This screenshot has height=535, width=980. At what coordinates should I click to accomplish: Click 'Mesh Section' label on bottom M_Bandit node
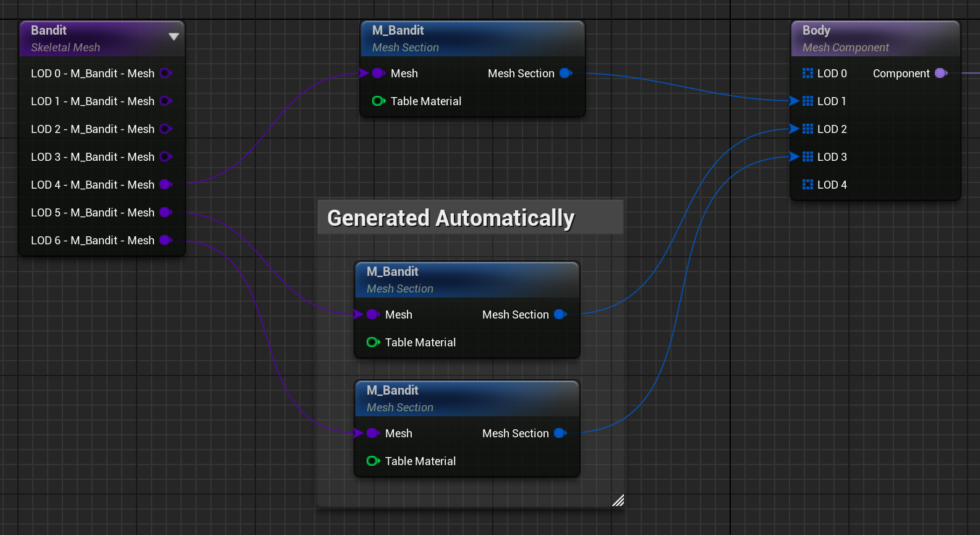point(516,433)
